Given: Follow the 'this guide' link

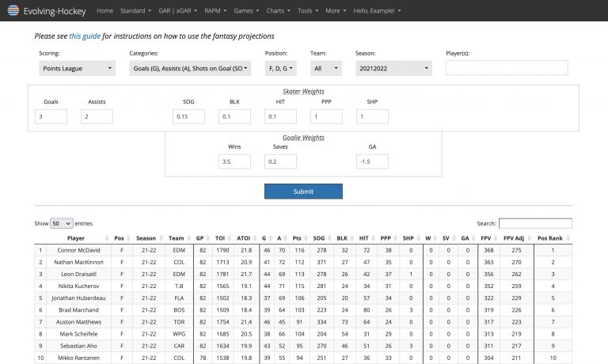Looking at the screenshot, I should (84, 36).
